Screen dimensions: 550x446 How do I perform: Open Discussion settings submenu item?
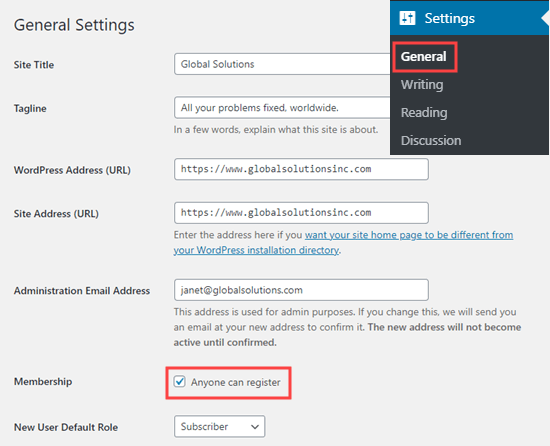click(431, 141)
